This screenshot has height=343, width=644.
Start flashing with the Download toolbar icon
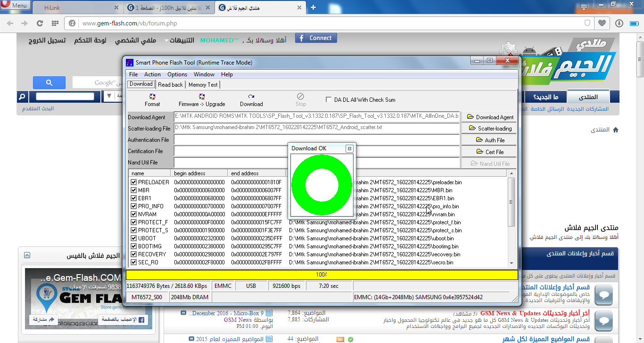pyautogui.click(x=251, y=96)
